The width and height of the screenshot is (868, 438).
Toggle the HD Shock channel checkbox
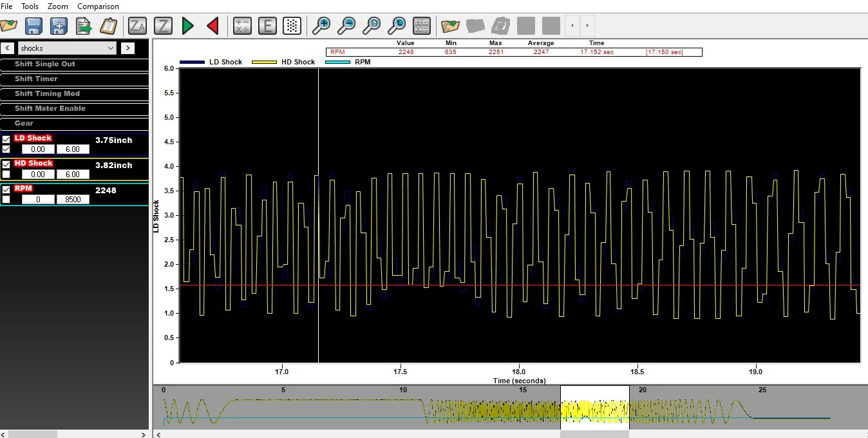tap(6, 164)
